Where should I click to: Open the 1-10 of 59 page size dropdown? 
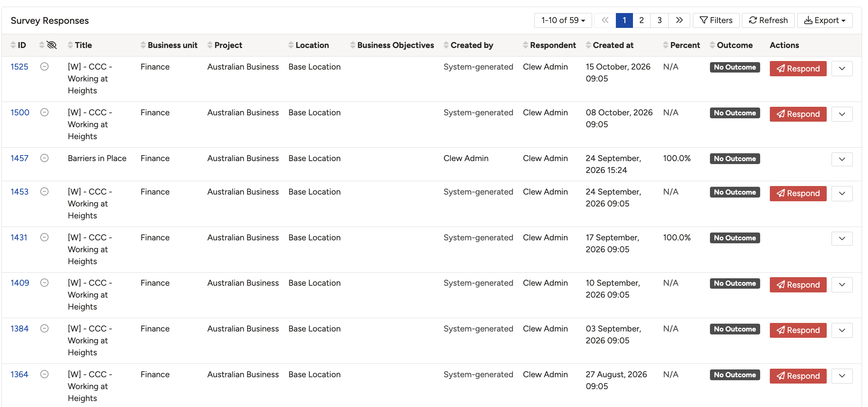coord(563,20)
